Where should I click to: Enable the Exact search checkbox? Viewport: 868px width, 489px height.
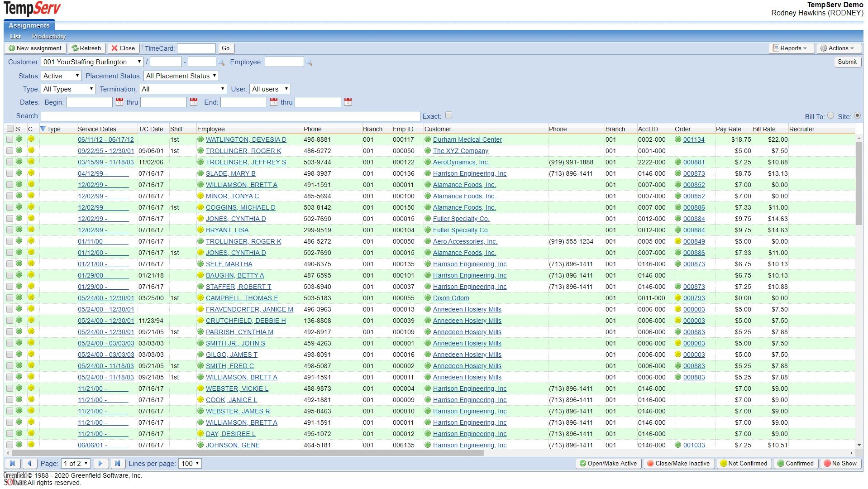pos(448,115)
